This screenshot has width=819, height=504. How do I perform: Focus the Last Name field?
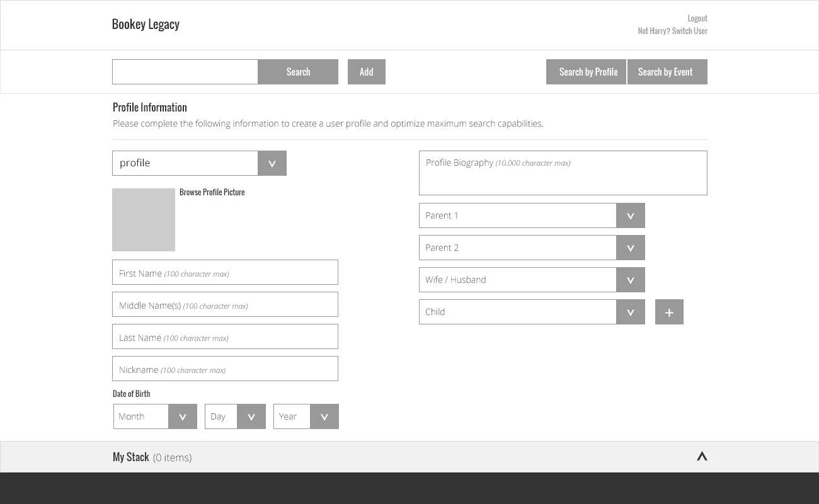pyautogui.click(x=225, y=336)
